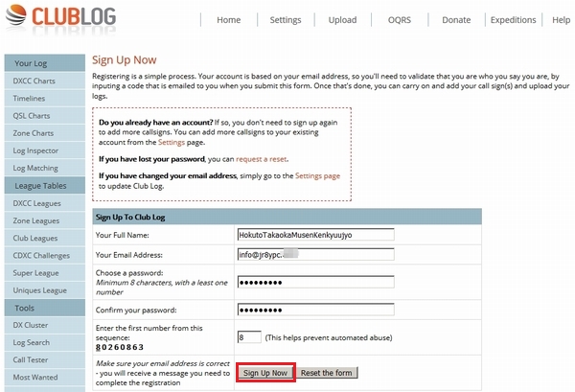575x392 pixels.
Task: Focus the sequence number field
Action: point(249,337)
